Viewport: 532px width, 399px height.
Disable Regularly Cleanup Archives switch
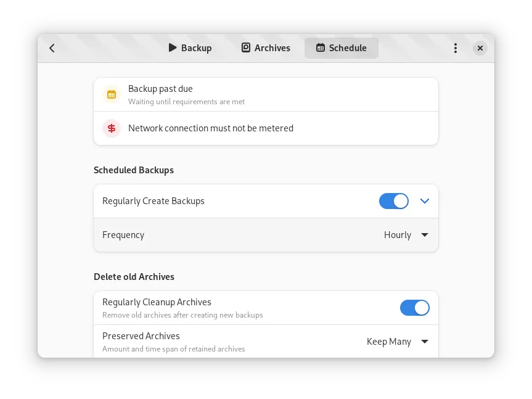[415, 308]
